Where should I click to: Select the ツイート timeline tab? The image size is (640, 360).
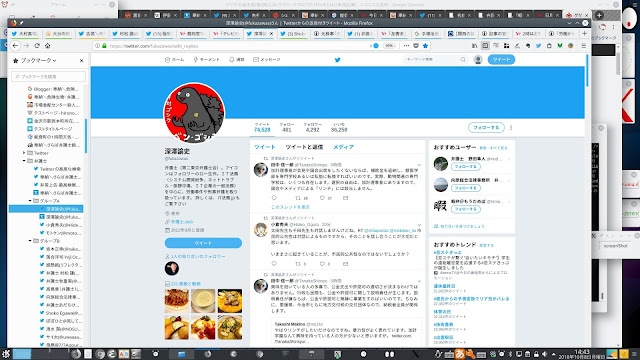(265, 147)
